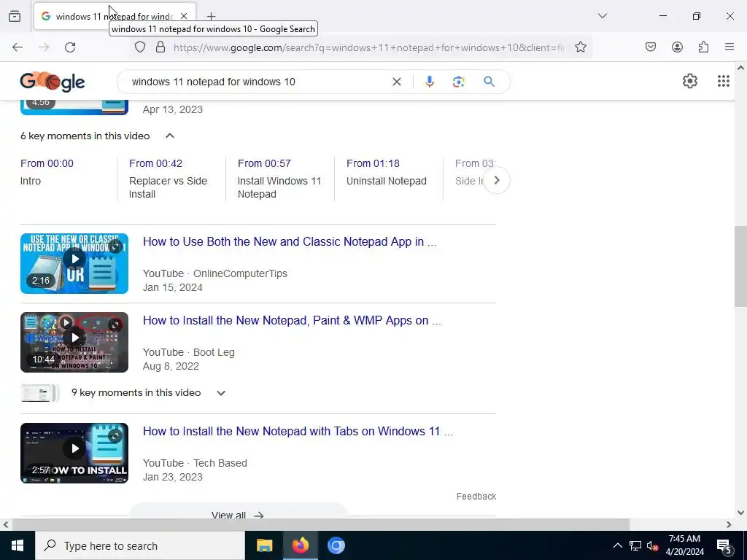This screenshot has height=560, width=747.
Task: Go back to the previous page
Action: pyautogui.click(x=18, y=47)
